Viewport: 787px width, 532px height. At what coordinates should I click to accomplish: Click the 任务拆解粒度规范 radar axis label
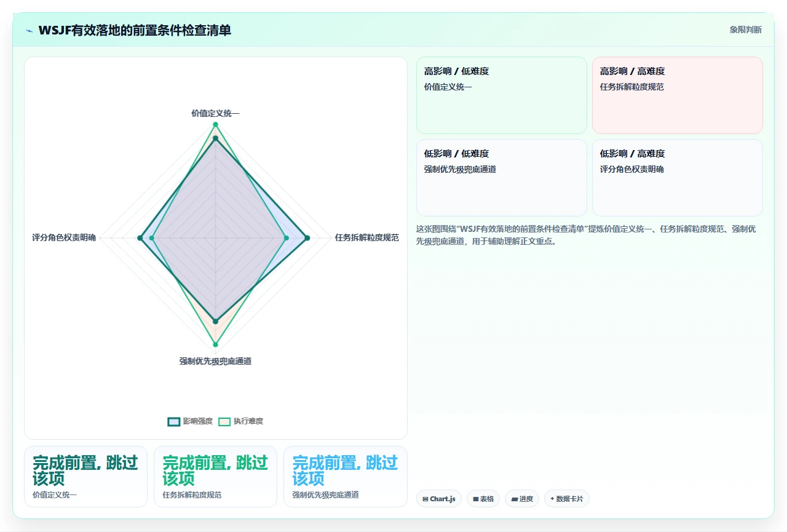(x=367, y=237)
